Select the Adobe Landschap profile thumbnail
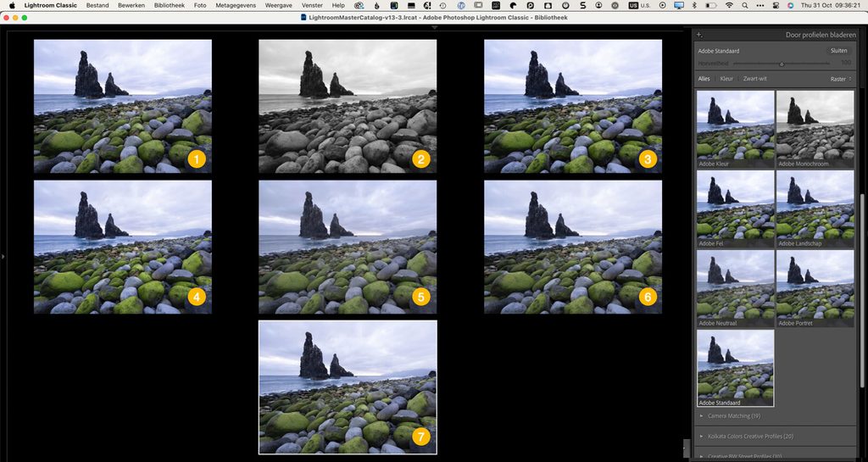The height and width of the screenshot is (462, 868). (815, 209)
